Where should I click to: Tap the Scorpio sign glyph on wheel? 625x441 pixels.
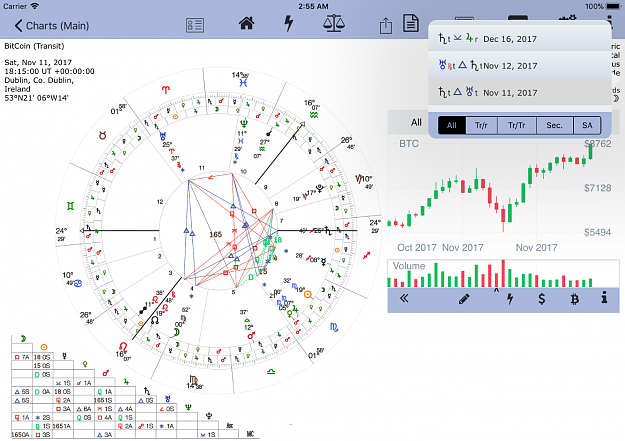click(334, 328)
